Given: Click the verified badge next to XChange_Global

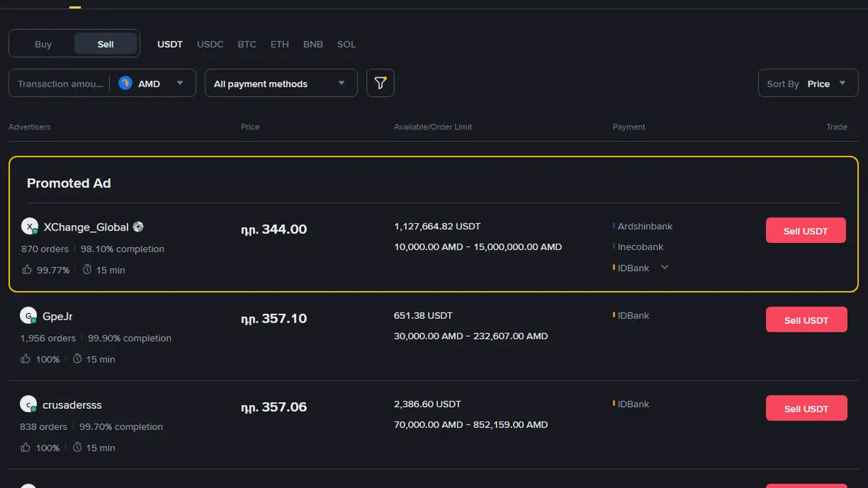Looking at the screenshot, I should point(138,226).
